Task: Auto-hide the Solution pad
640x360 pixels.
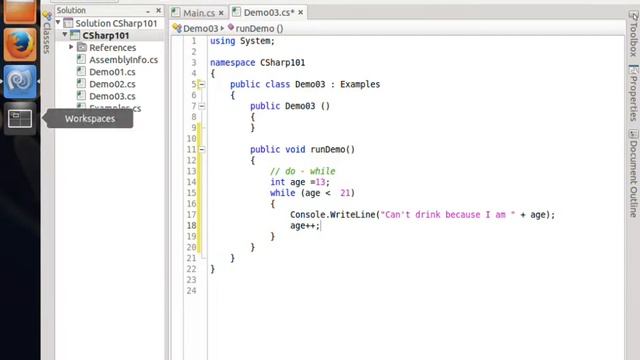Action: point(148,11)
